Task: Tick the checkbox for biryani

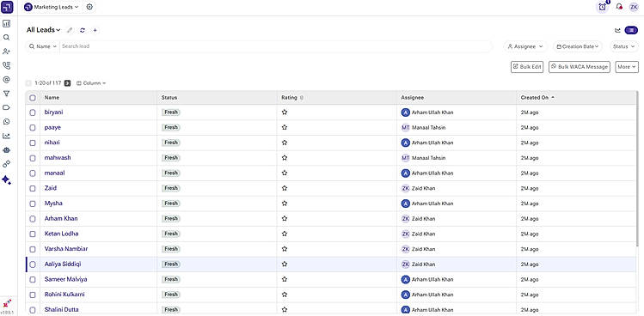Action: (33, 112)
